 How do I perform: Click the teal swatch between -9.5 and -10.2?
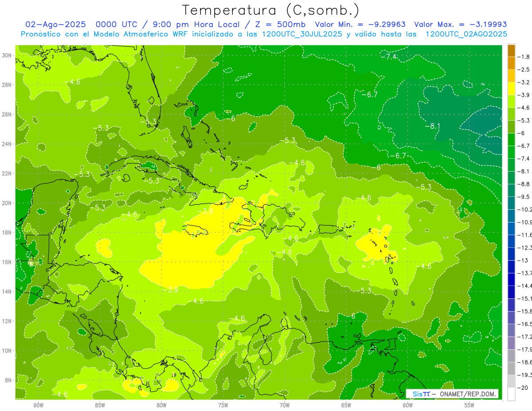coord(511,203)
